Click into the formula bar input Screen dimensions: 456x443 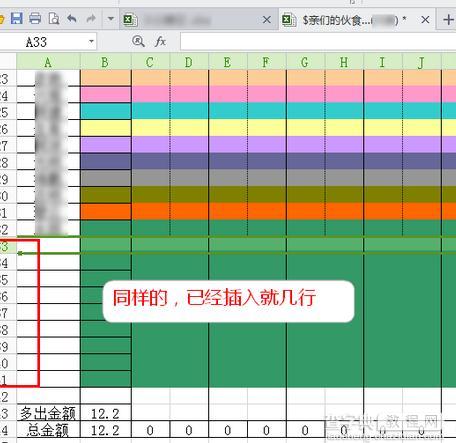318,41
